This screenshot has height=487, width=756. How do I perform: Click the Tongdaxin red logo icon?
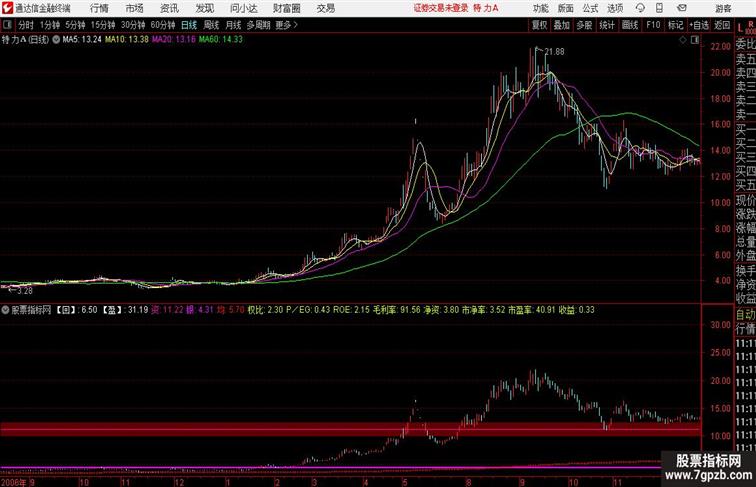coord(7,8)
